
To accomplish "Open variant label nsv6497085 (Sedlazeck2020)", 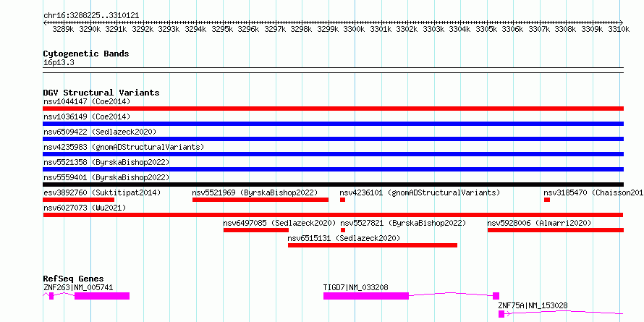I will coord(280,223).
